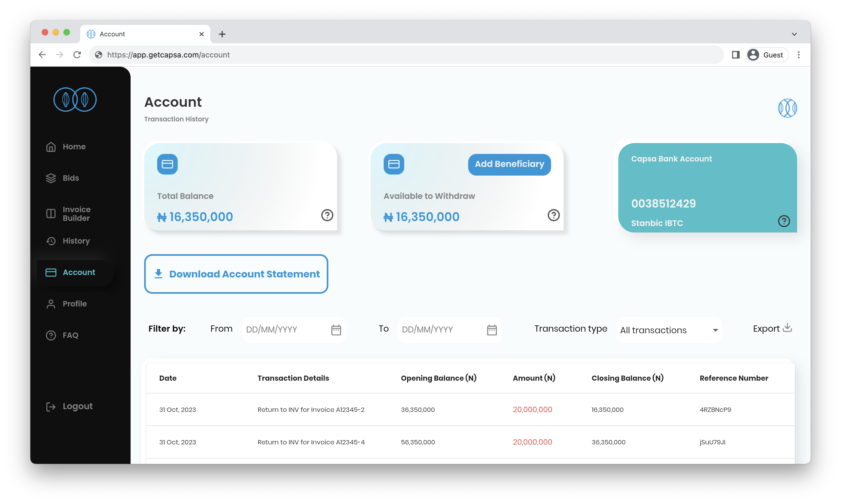841x504 pixels.
Task: Click reference number jSuU79JI
Action: click(712, 442)
